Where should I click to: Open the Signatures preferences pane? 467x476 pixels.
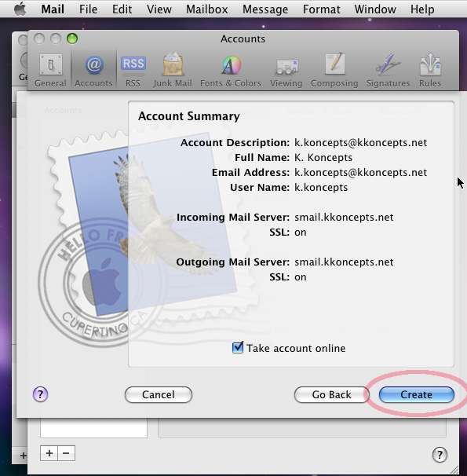389,71
